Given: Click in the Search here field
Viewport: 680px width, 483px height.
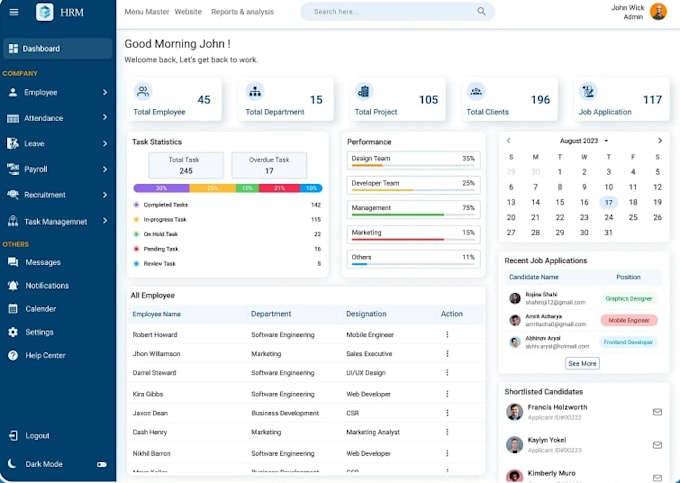Looking at the screenshot, I should coord(397,12).
